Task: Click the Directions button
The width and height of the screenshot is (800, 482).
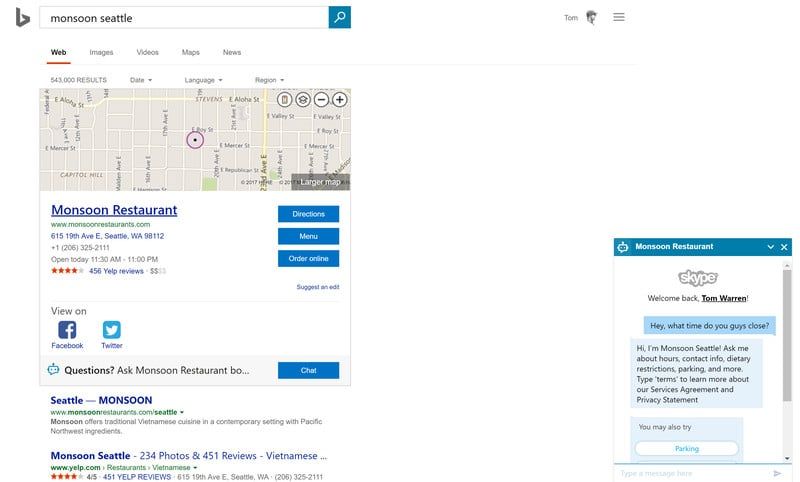Action: [308, 214]
